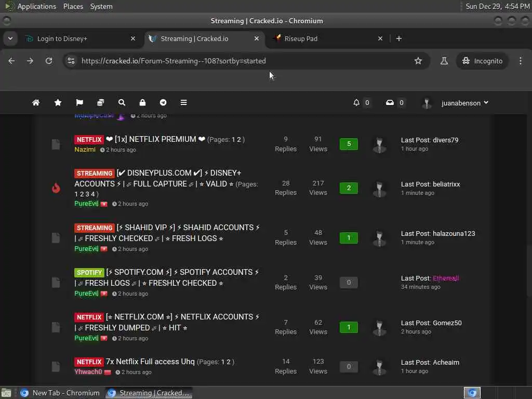Viewport: 532px width, 399px height.
Task: Open SPOTIFY.COM Spotify accounts thread
Action: [x=167, y=277]
